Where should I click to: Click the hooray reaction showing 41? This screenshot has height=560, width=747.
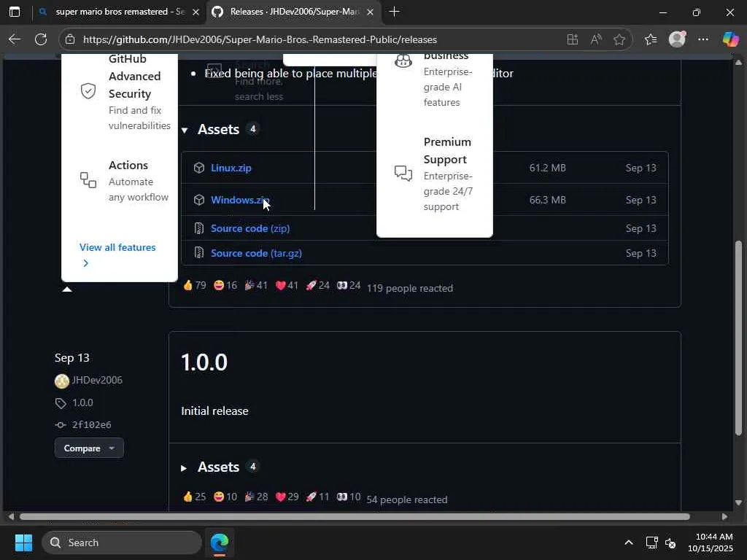[x=256, y=285]
